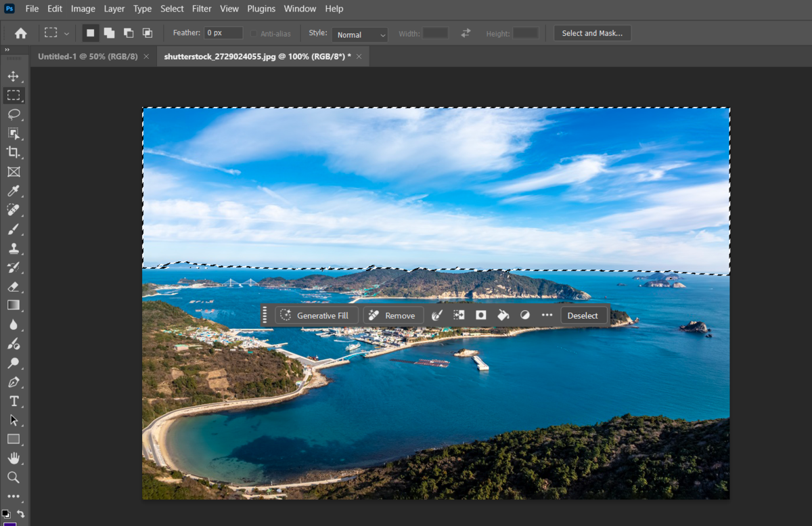Select the Clone Stamp tool
This screenshot has height=526, width=812.
[14, 248]
